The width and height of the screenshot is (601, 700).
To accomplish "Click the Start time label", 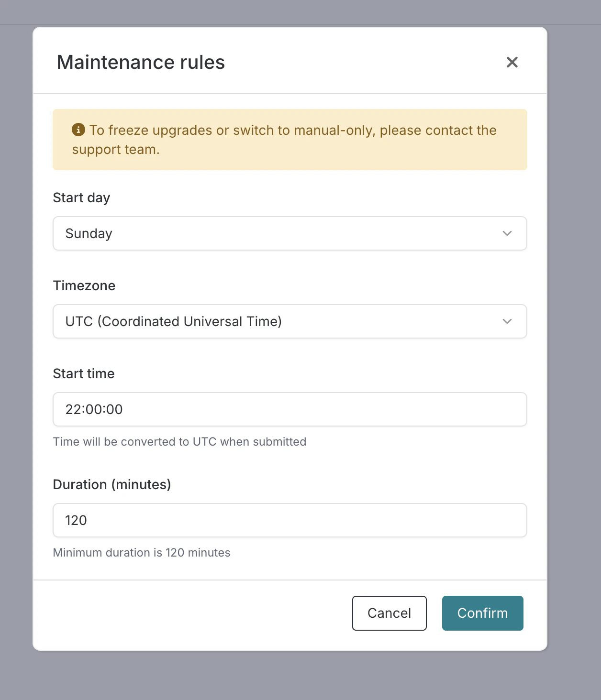I will click(x=84, y=373).
